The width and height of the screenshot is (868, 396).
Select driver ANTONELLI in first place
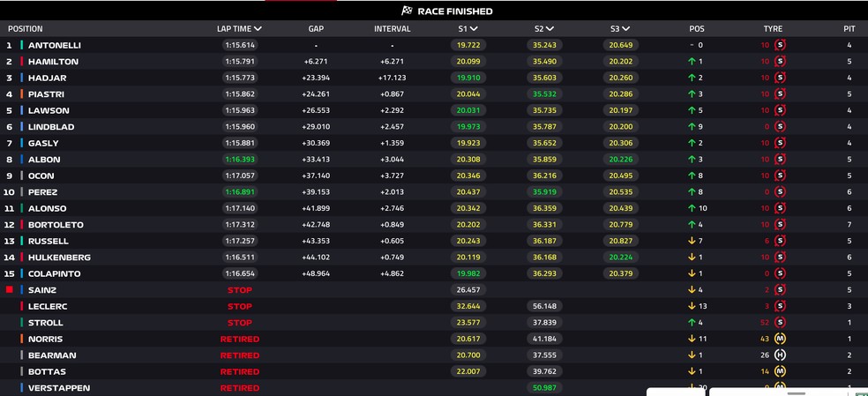tap(55, 45)
